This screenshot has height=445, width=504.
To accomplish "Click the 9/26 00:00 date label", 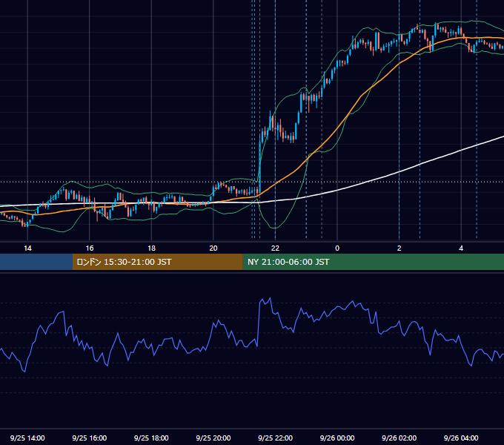I will pyautogui.click(x=337, y=438).
